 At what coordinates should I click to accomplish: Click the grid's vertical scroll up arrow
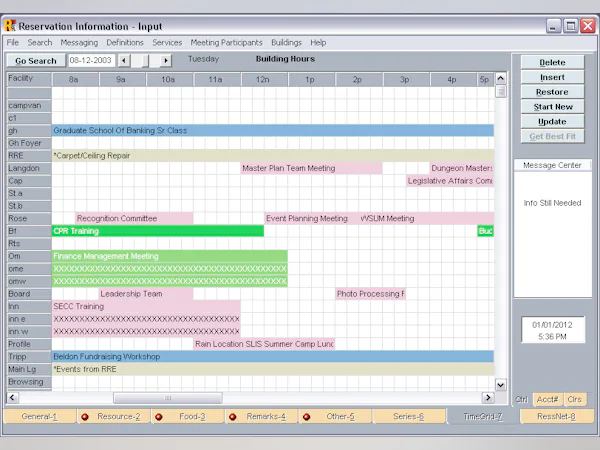click(x=501, y=79)
